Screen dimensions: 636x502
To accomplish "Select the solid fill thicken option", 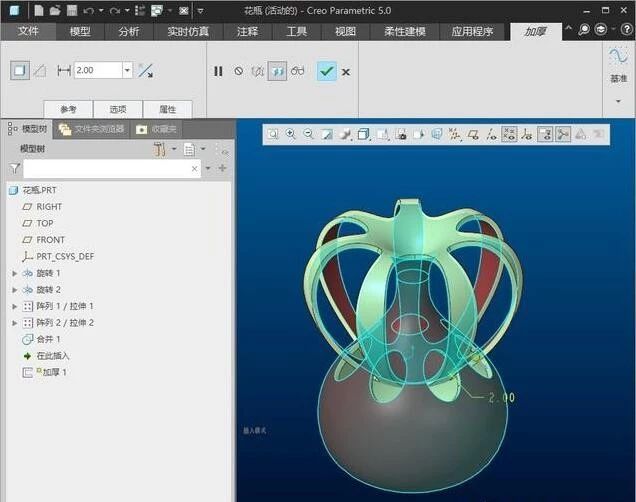I will 19,70.
